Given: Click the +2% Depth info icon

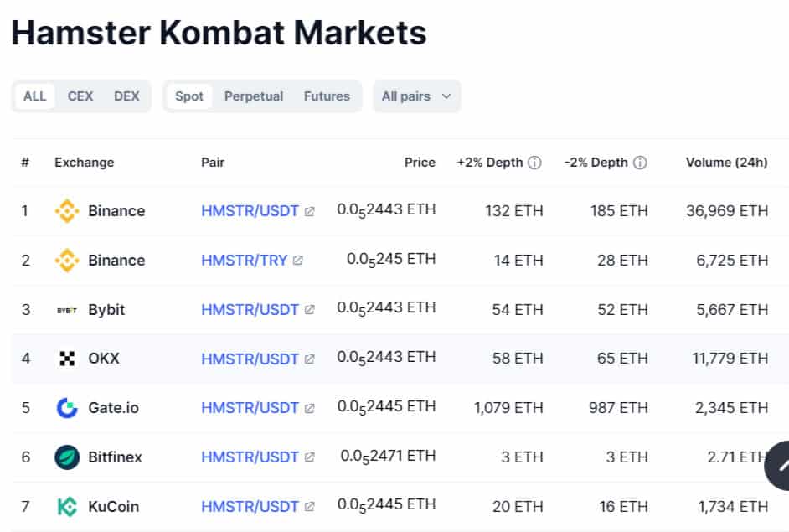Looking at the screenshot, I should pos(534,163).
